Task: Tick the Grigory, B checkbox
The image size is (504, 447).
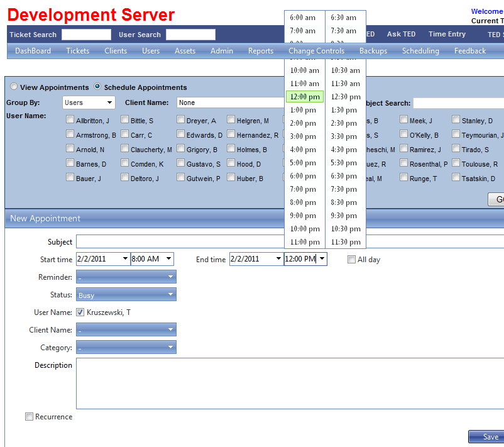Action: pos(180,148)
